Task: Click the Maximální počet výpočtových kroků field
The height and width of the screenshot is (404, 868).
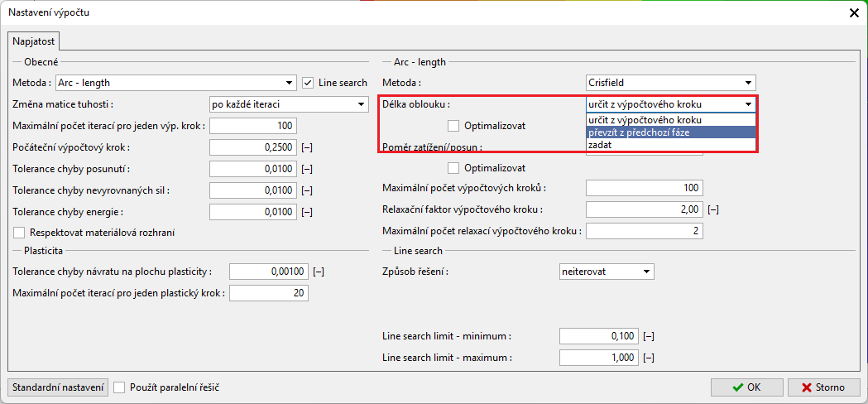Action: 644,188
